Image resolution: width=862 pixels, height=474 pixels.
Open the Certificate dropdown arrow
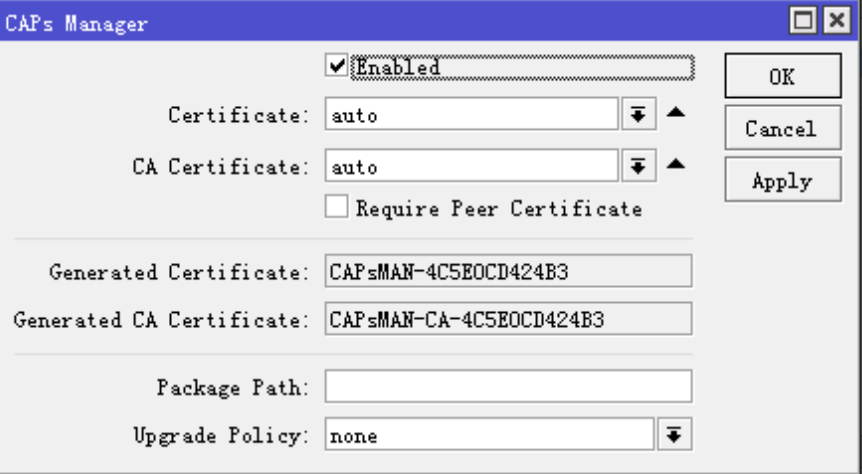[638, 114]
